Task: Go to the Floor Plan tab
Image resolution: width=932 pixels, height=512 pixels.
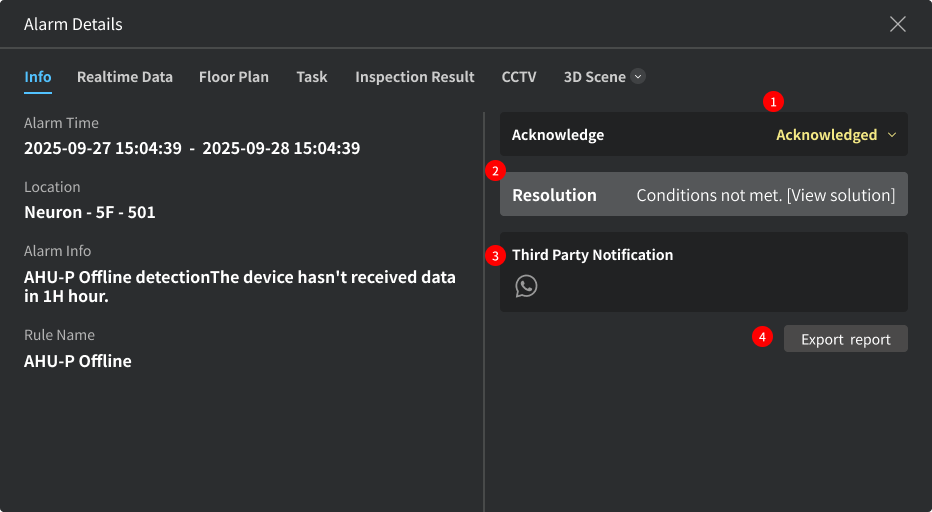Action: pos(234,77)
